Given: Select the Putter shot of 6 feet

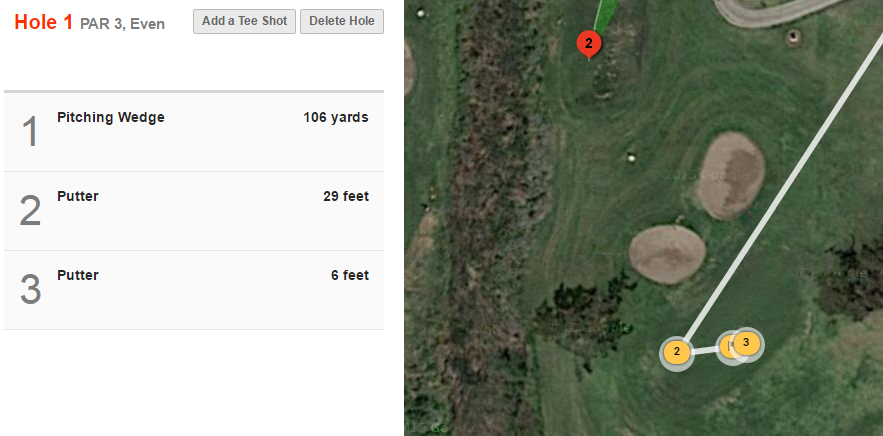Looking at the screenshot, I should pos(78,276).
